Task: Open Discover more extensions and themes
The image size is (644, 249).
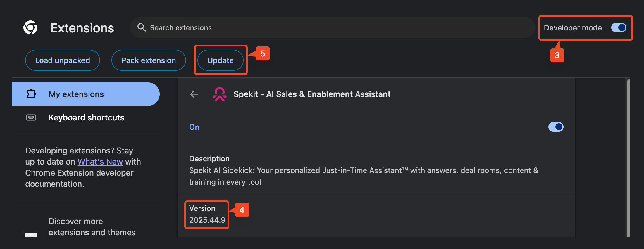Action: coord(92,227)
